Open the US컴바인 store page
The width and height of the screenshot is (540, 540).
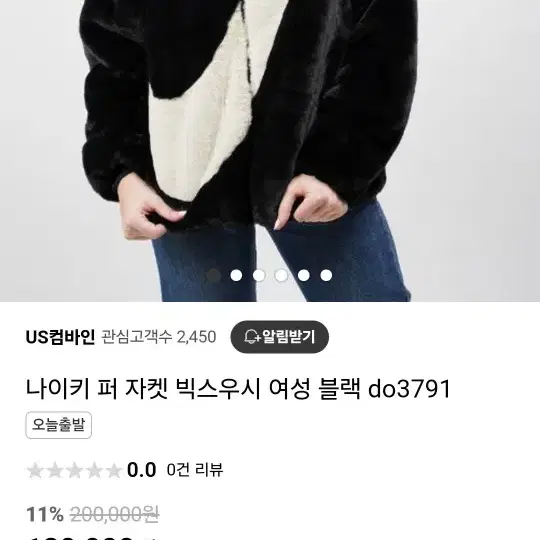click(x=60, y=337)
